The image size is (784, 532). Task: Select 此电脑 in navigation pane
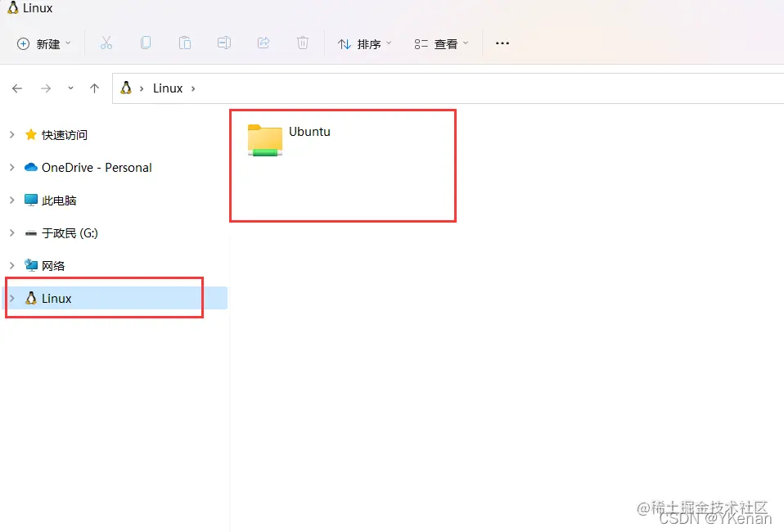tap(59, 201)
